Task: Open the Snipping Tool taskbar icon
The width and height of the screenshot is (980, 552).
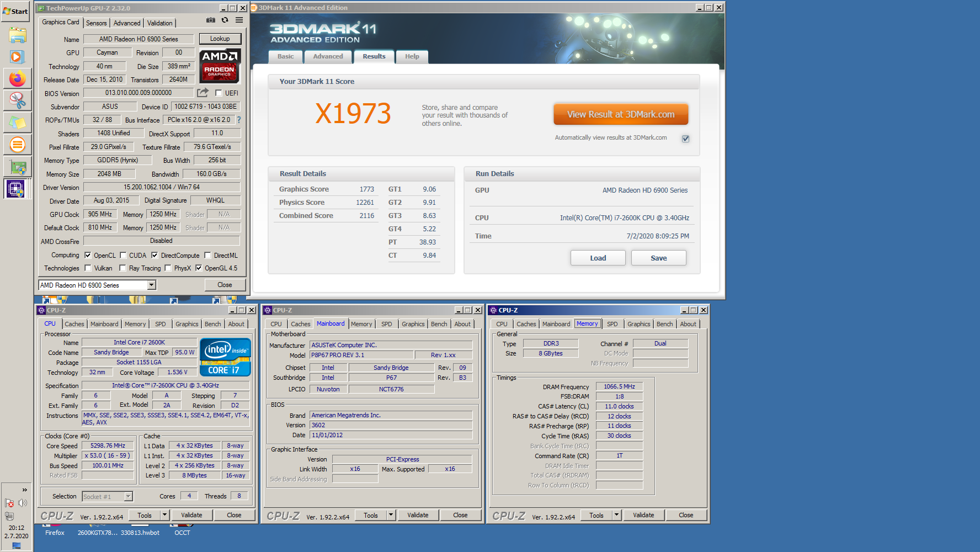Action: [x=18, y=100]
